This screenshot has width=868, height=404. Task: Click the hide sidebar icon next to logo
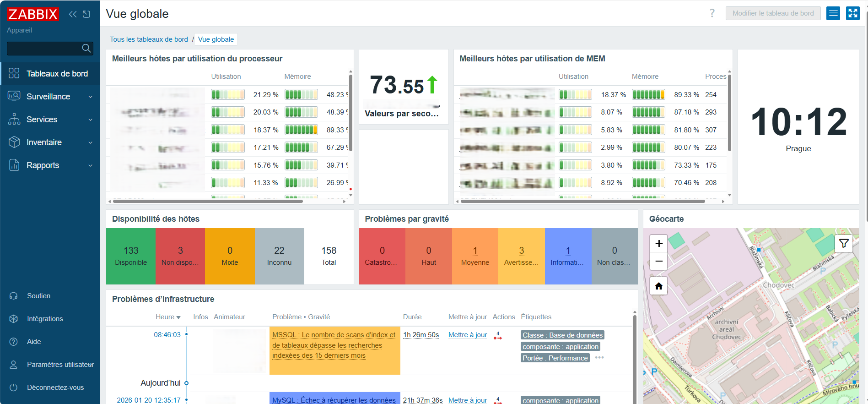86,14
